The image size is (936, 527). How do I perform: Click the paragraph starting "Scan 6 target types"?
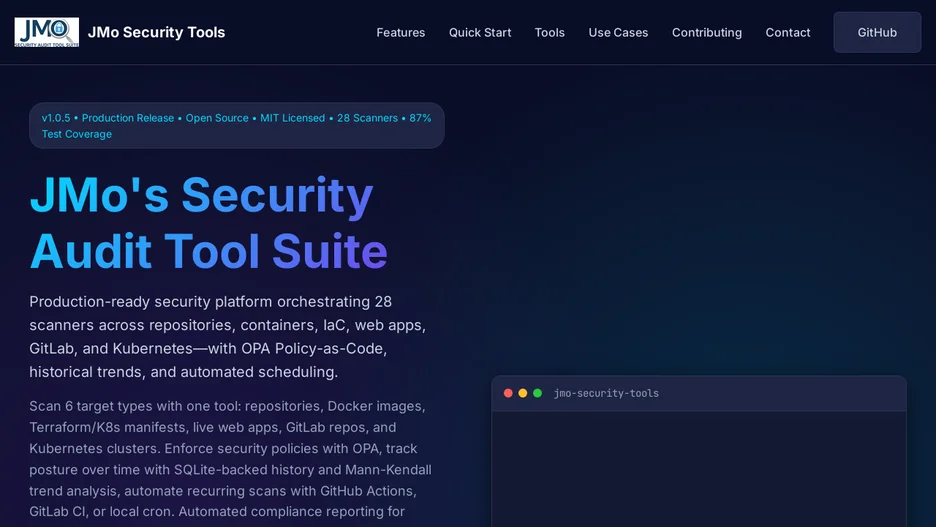(x=231, y=459)
